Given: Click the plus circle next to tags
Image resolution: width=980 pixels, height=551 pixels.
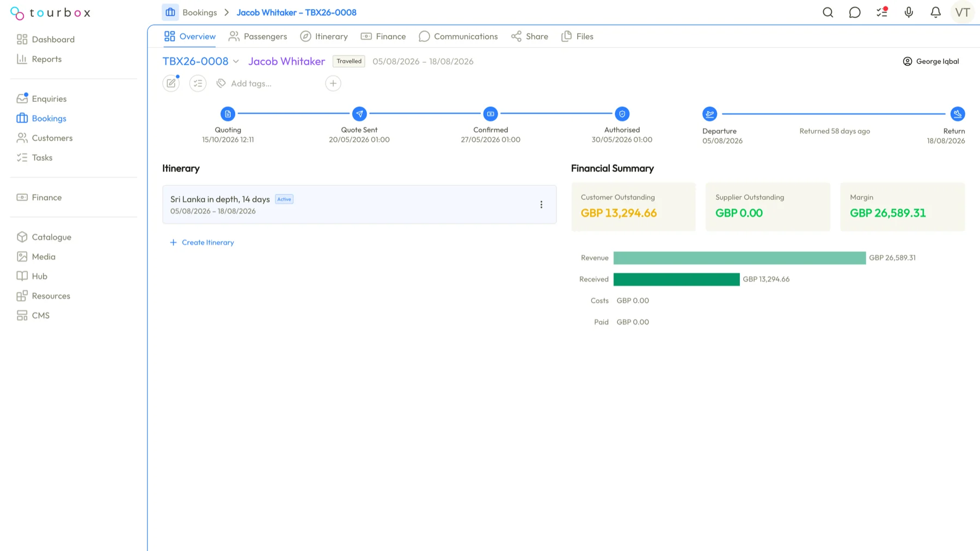Looking at the screenshot, I should click(333, 83).
